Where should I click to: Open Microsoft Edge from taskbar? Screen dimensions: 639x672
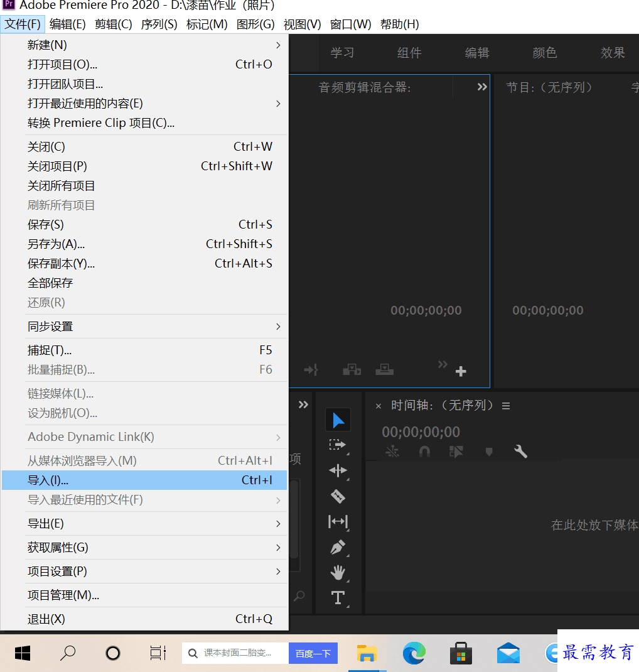pos(414,653)
